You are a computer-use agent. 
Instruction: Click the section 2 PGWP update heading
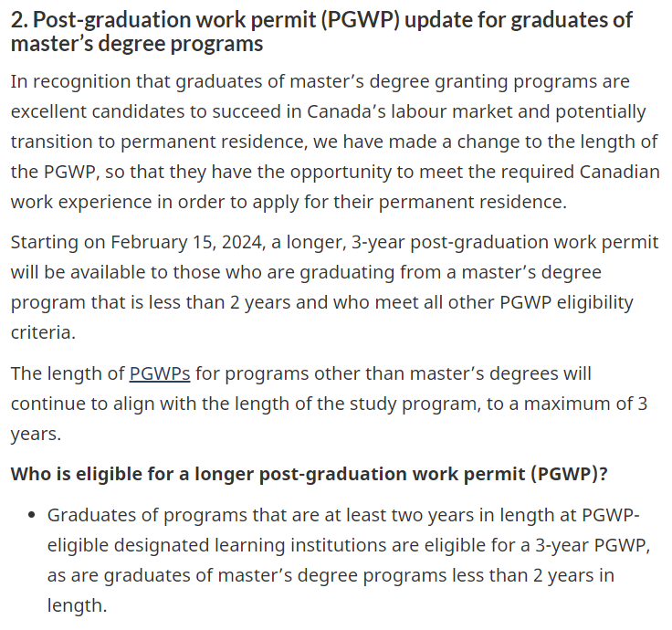tap(321, 31)
